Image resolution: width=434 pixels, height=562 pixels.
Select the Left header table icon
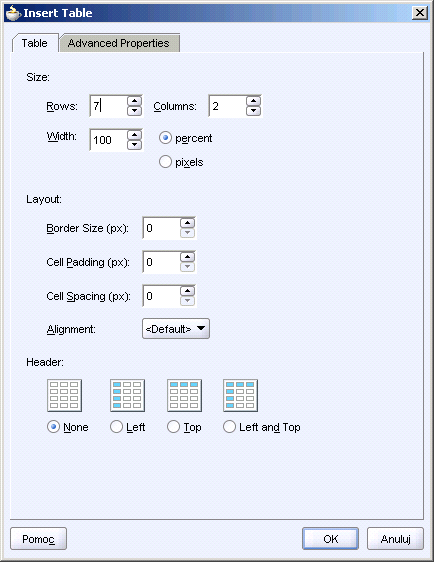(128, 395)
